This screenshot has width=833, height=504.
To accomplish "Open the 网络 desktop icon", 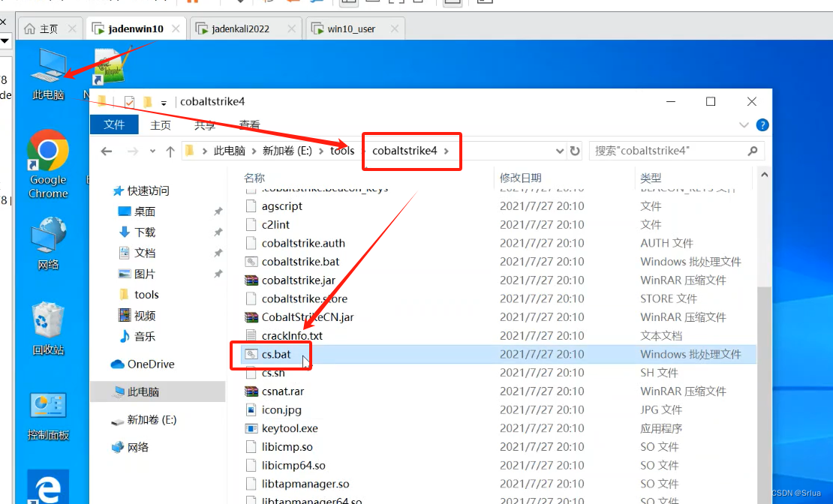I will [48, 243].
